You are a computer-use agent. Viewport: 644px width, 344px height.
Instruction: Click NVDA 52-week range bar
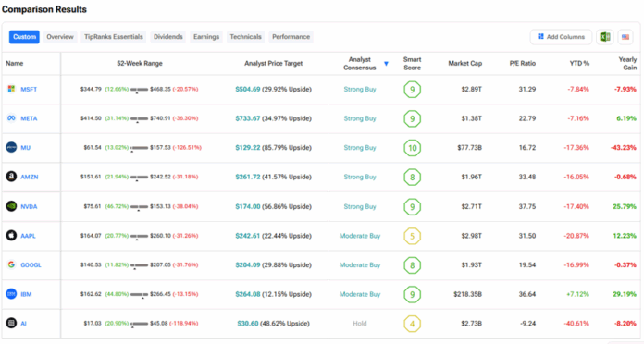[x=139, y=207]
